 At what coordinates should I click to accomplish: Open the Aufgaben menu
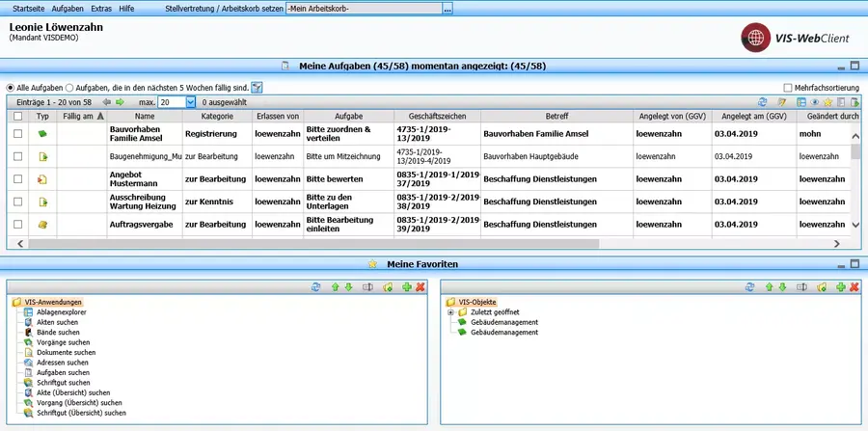(68, 8)
